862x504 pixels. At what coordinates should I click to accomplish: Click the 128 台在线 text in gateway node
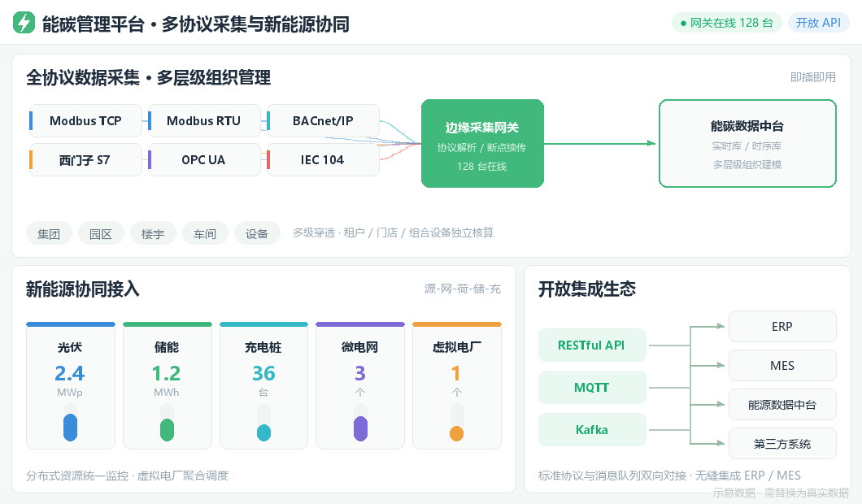click(x=481, y=167)
